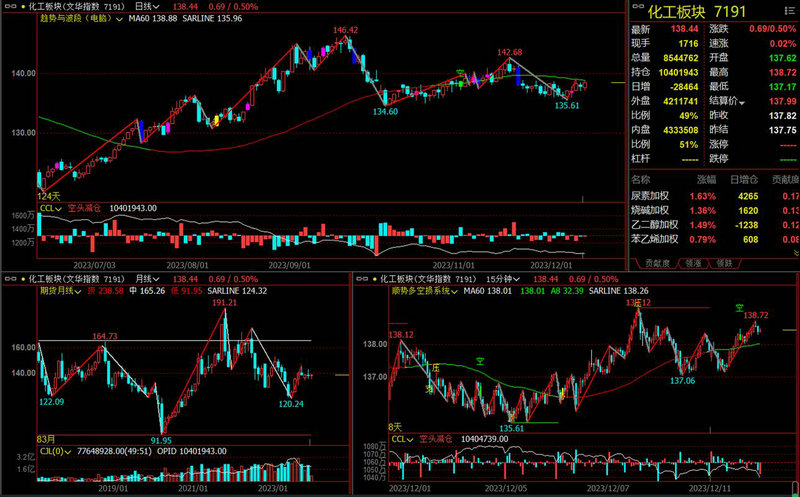Select the 烧碱加权 row
This screenshot has height=497, width=800.
tap(715, 210)
